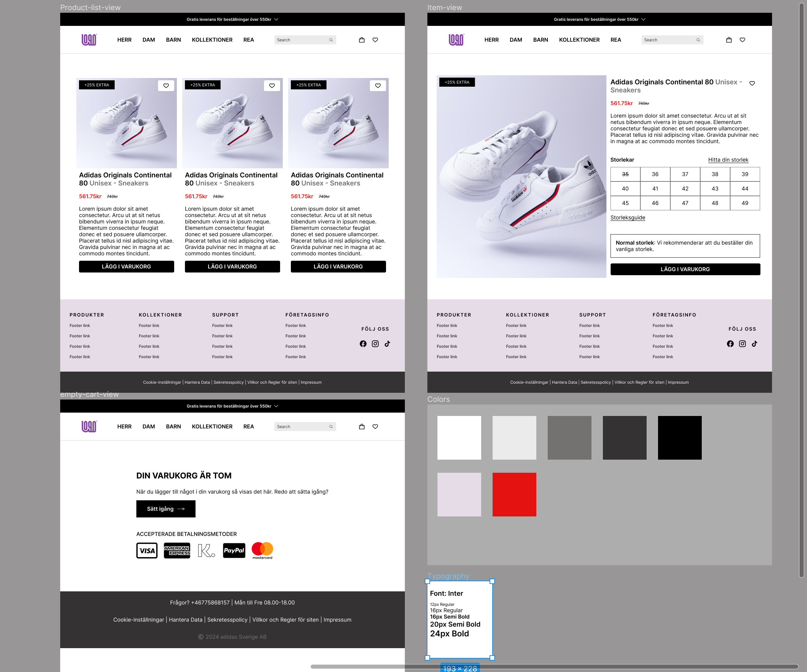Open HERR menu in Product-list-view
Screen dimensions: 807x672
[x=124, y=40]
